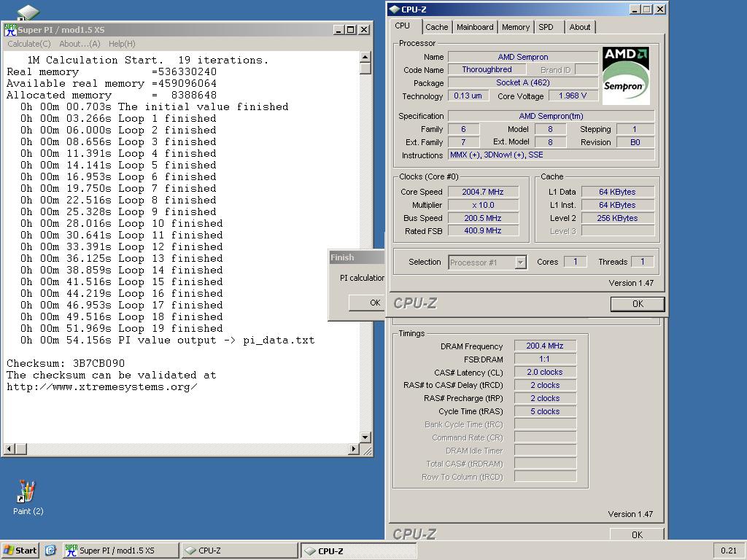Activate the second CPU-Z taskbar button

[x=358, y=551]
